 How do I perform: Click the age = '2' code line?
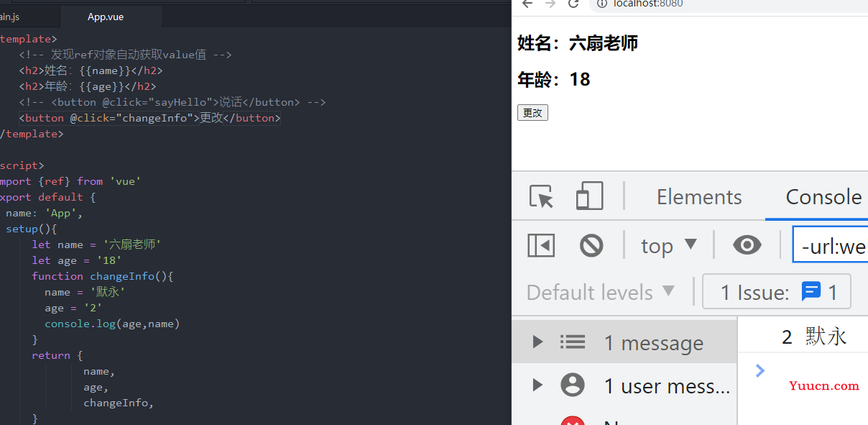pyautogui.click(x=73, y=308)
